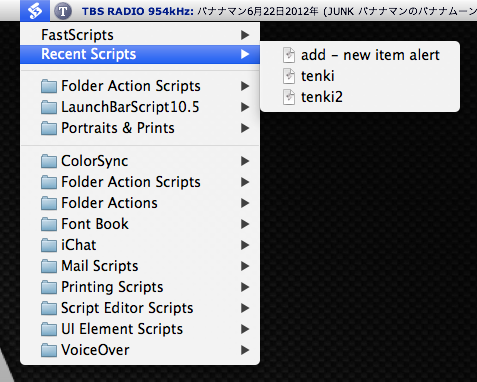Expand arrow for Script Editor Scripts
Image resolution: width=477 pixels, height=382 pixels.
[x=245, y=308]
